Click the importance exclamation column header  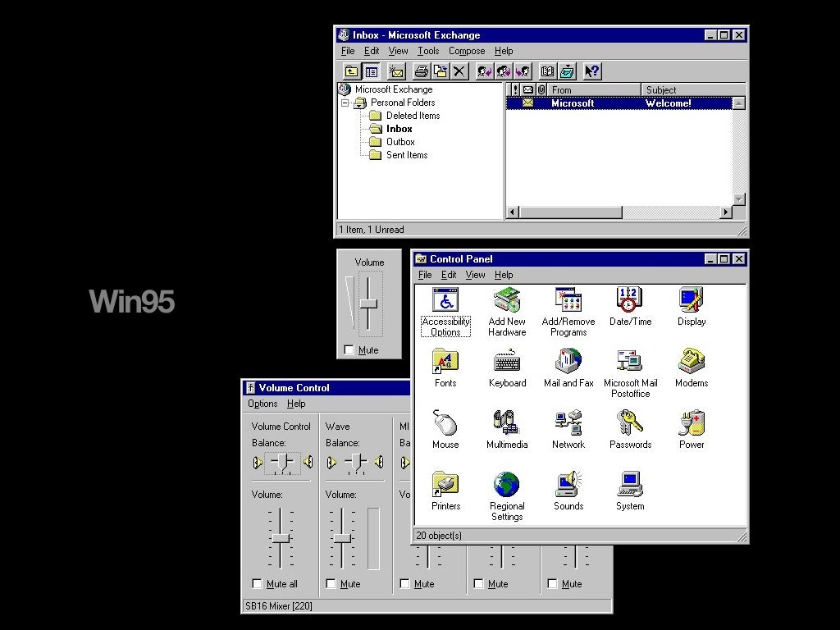coord(515,89)
